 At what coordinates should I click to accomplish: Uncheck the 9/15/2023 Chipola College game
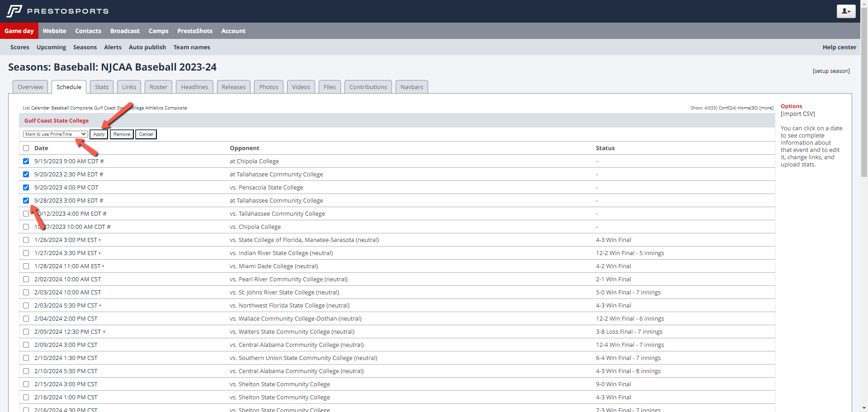(26, 161)
